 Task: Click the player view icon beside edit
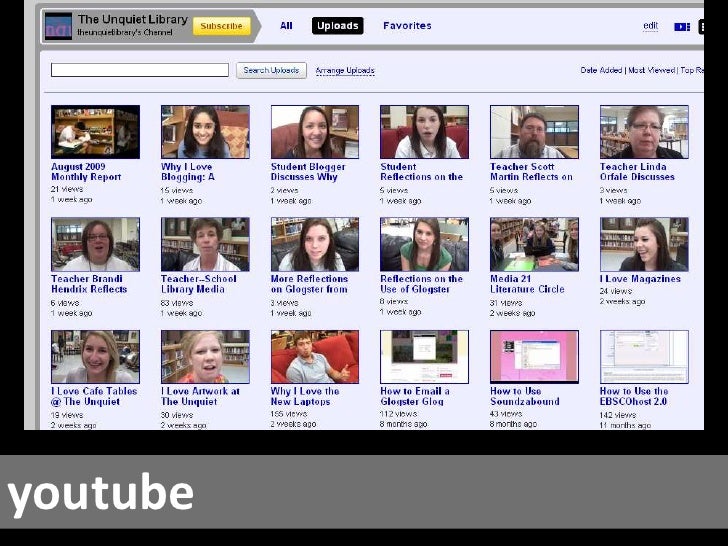point(682,27)
